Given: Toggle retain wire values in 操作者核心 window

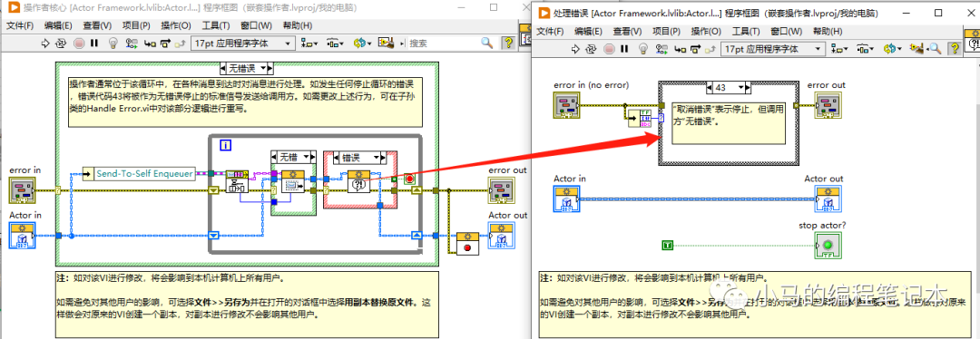Looking at the screenshot, I should [x=132, y=44].
